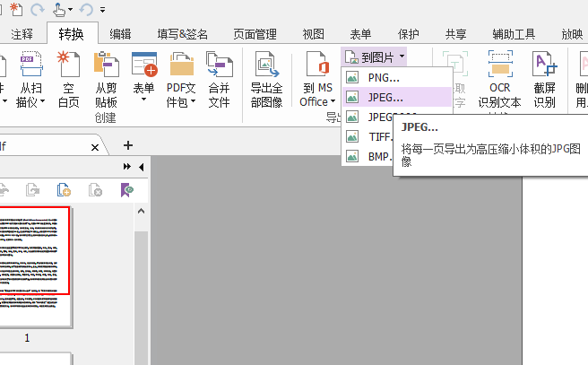Expand 到 MS Office dropdown arrow
Screen dimensions: 588x365
click(x=333, y=101)
